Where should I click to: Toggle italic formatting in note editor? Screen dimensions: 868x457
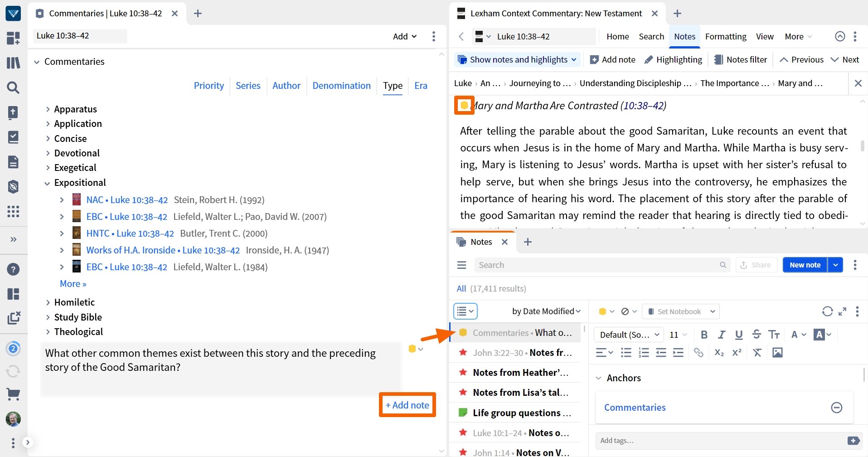pyautogui.click(x=722, y=335)
